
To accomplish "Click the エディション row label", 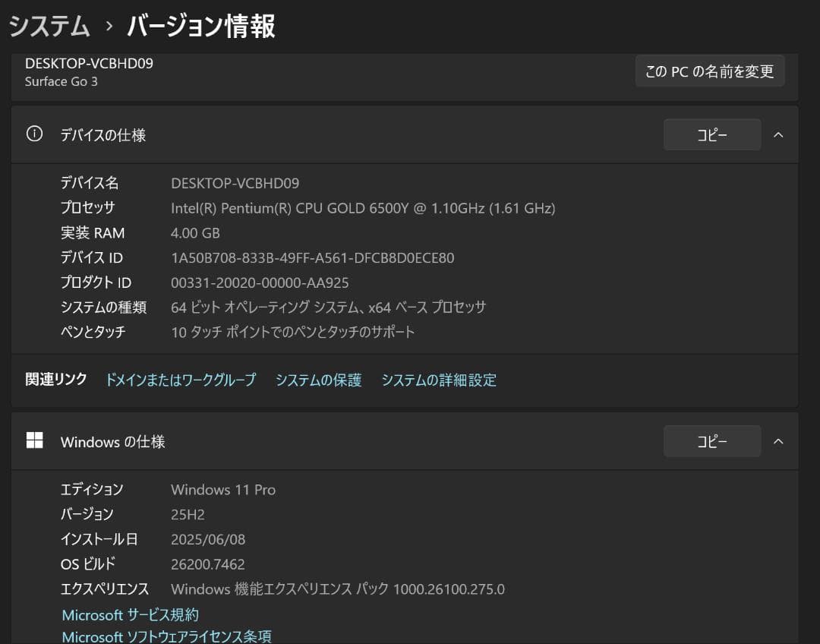I will [x=92, y=489].
